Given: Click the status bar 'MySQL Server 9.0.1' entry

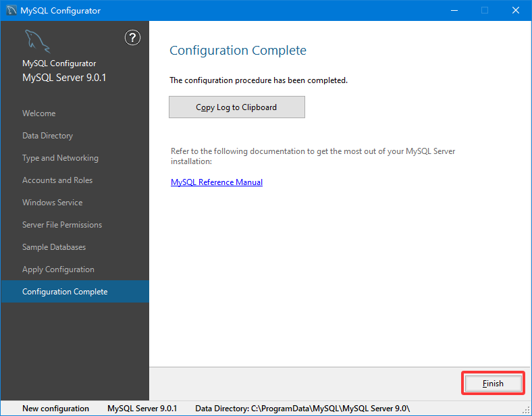Looking at the screenshot, I should (142, 409).
